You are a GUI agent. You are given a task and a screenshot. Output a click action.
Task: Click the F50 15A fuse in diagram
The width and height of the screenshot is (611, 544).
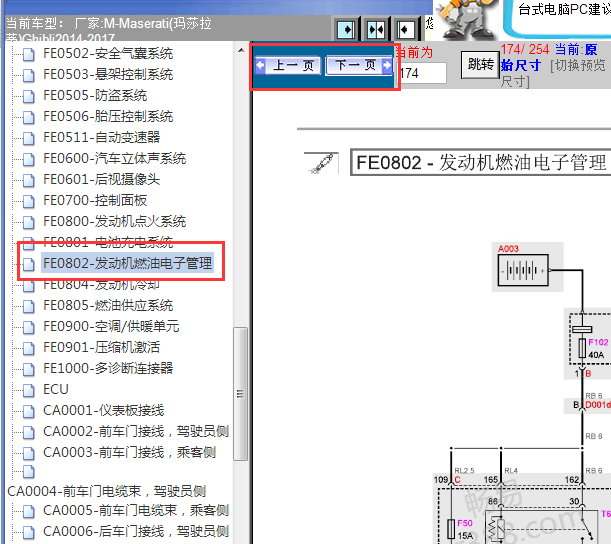click(x=451, y=529)
